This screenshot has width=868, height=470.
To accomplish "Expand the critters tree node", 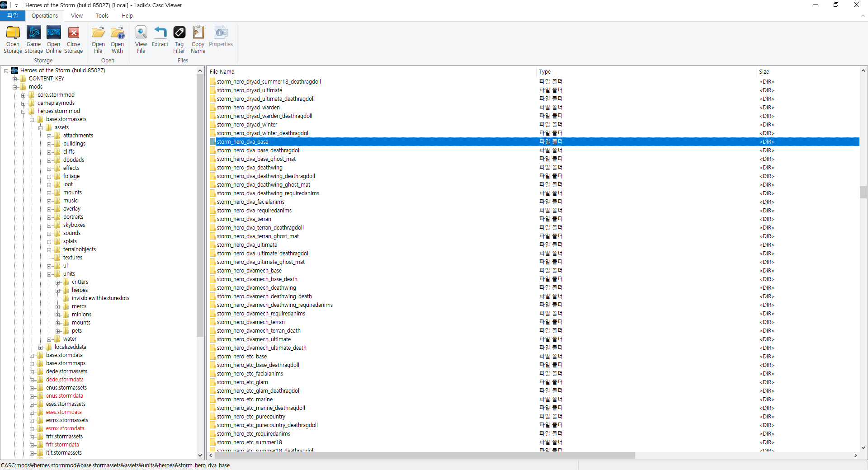I will click(57, 282).
